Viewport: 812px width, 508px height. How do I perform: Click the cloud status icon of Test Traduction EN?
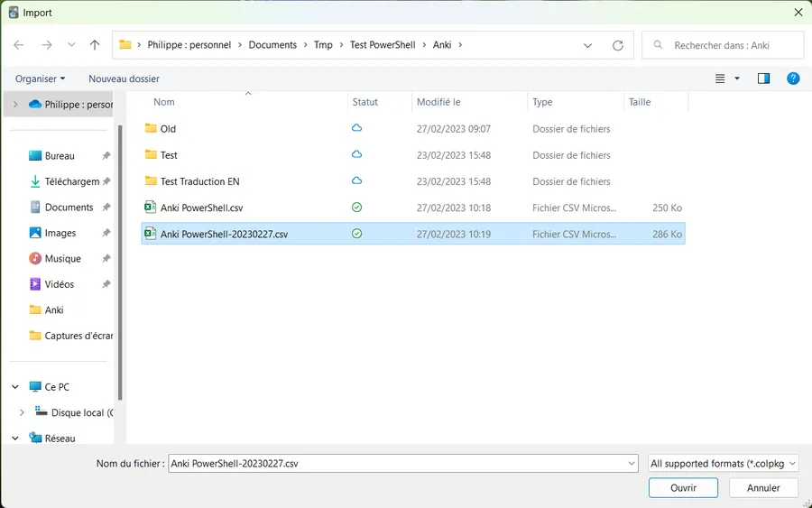[356, 180]
